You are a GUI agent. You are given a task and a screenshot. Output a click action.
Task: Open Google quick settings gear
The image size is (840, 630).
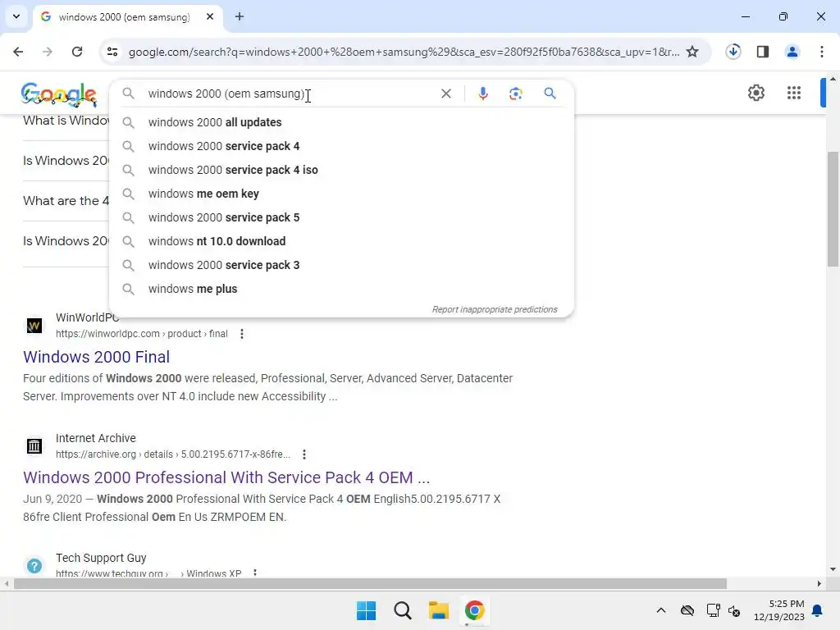756,93
